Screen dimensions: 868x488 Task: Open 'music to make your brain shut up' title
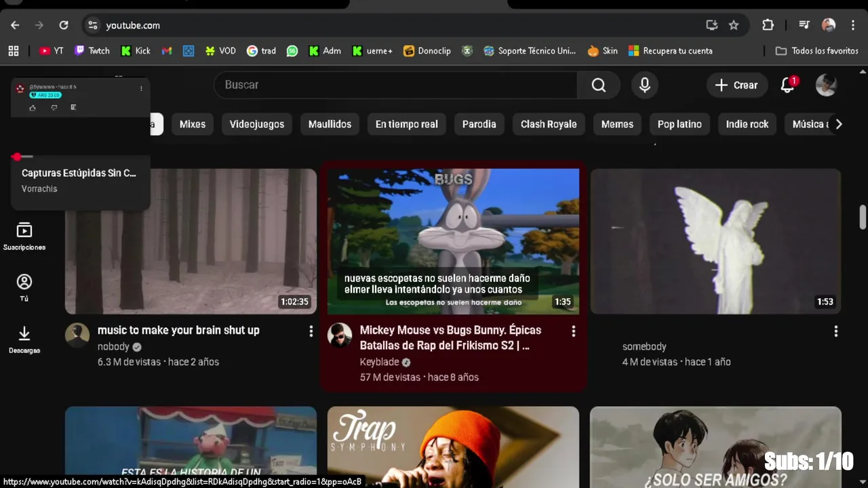click(178, 330)
